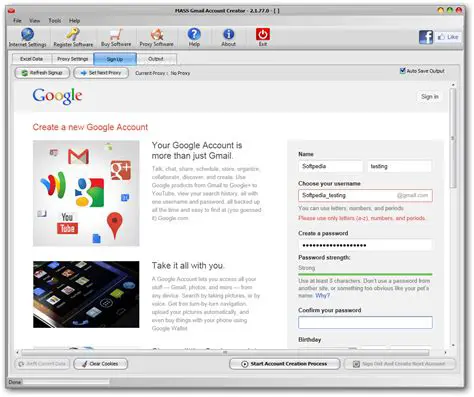Click the Google services collage image
Image resolution: width=474 pixels, height=397 pixels.
86,193
